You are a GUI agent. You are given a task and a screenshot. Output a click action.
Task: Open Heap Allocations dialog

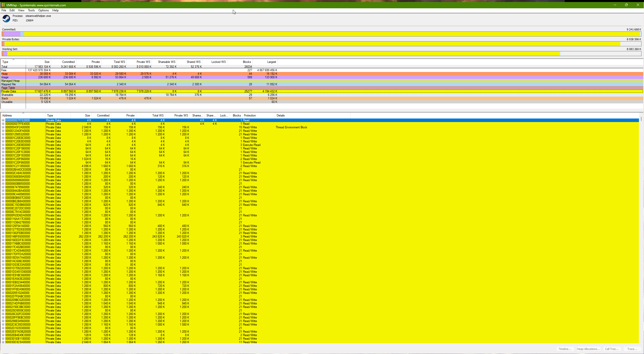(x=588, y=349)
